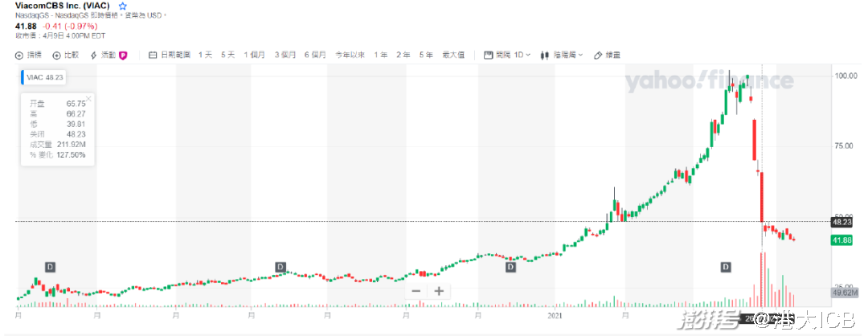Screen dimensions: 868x336
Task: Zoom in the chart with plus button
Action: [x=439, y=291]
